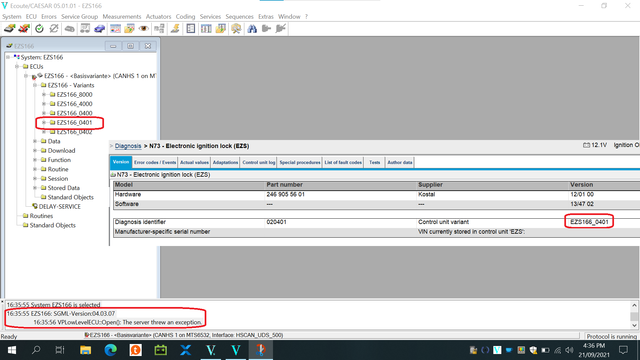Click the checklist document toolbar icon
This screenshot has height=360, width=640.
tap(191, 29)
